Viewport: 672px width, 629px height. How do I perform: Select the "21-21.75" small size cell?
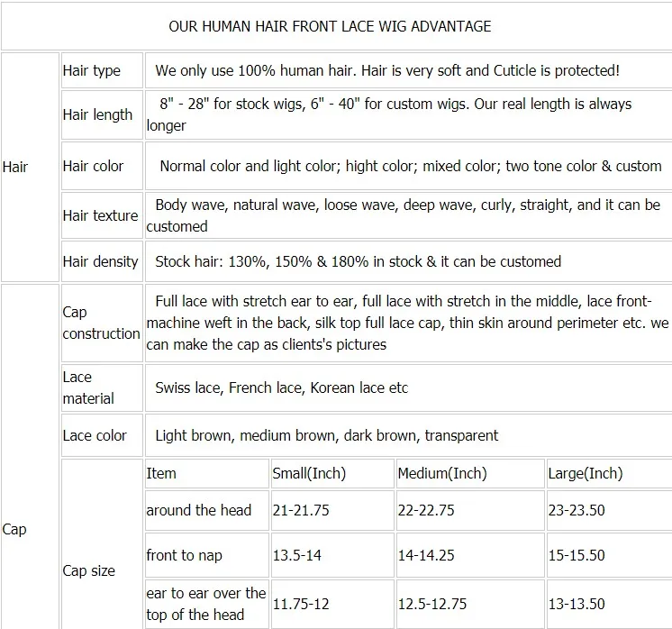click(x=301, y=510)
